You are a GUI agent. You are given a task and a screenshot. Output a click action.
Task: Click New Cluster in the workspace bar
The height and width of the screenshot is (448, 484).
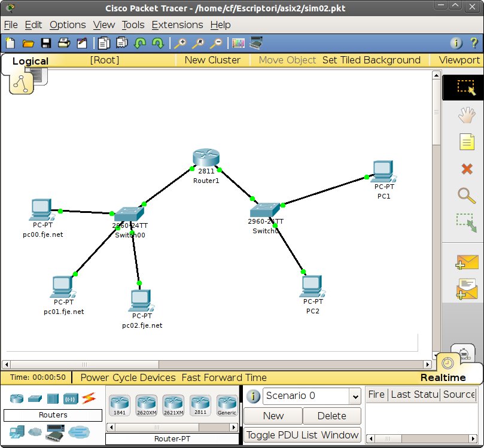point(212,60)
